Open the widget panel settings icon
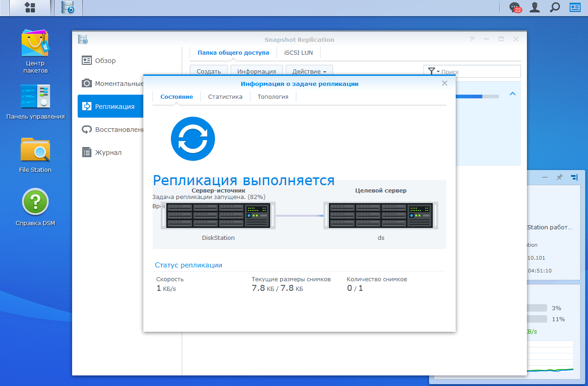 coord(574,177)
